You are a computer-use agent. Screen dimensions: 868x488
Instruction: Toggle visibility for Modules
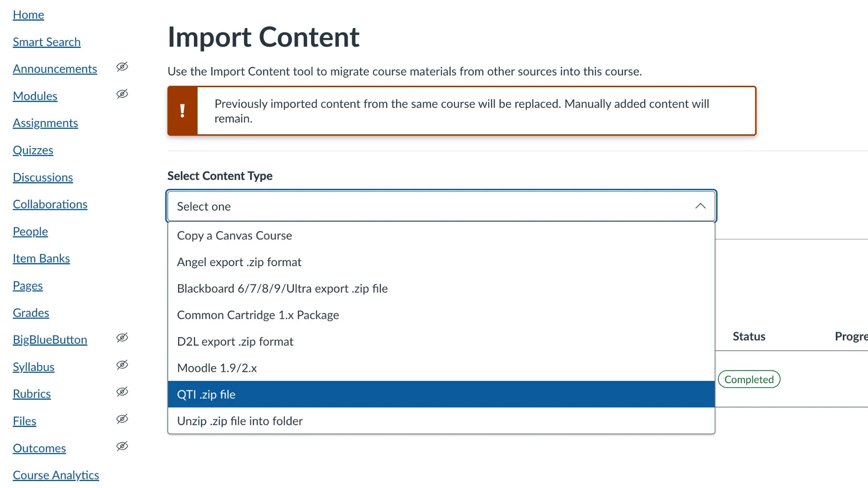122,94
